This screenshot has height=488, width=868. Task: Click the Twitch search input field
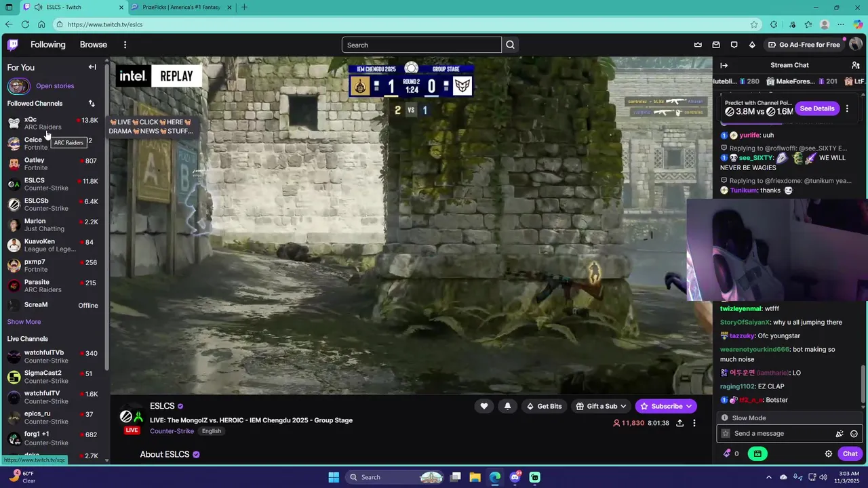421,45
